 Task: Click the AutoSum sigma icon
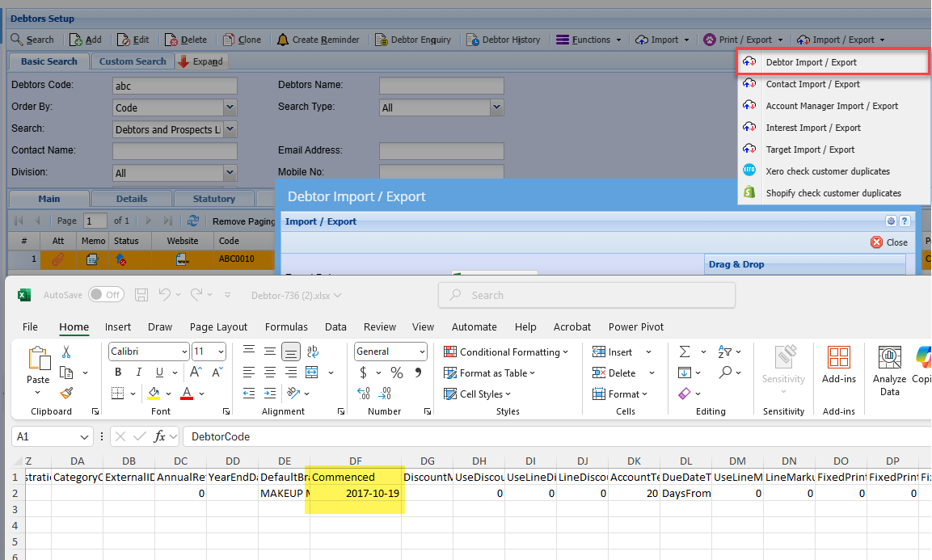click(685, 352)
